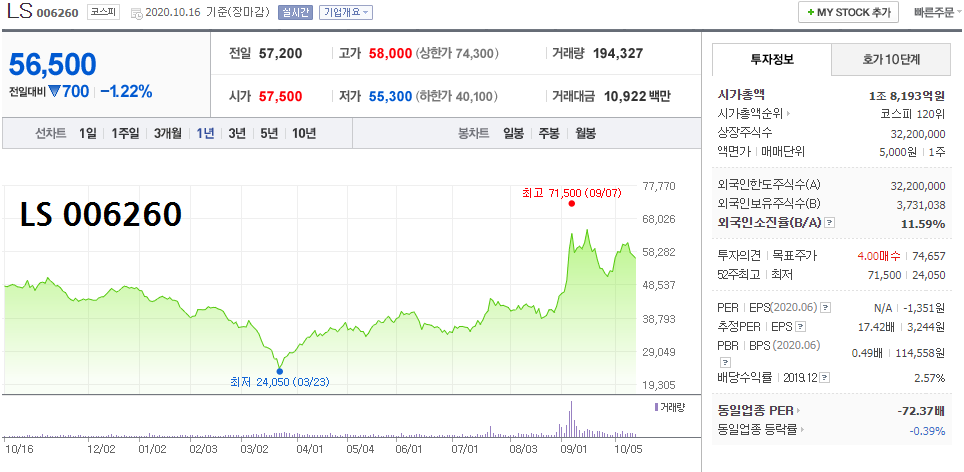Click the blue down triangle beside 700
The image size is (964, 472).
click(x=56, y=92)
